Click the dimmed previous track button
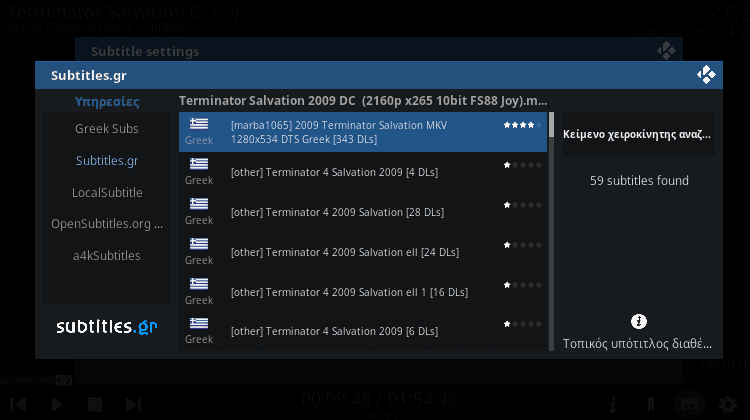 (x=18, y=405)
